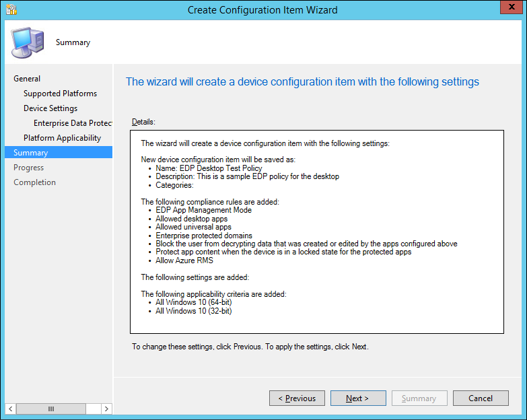This screenshot has width=527, height=420.
Task: Select the highlighted Summary step
Action: 31,153
